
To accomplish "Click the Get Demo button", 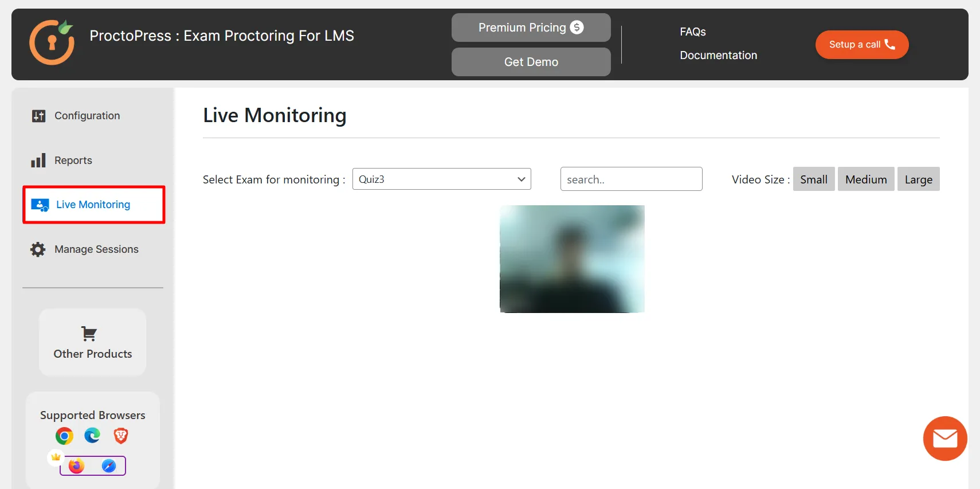I will pyautogui.click(x=531, y=62).
